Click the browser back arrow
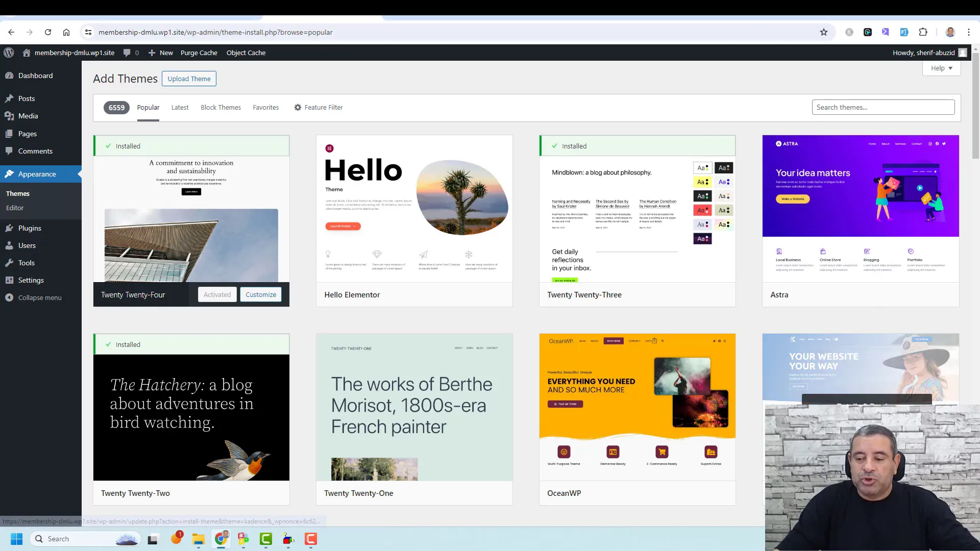The height and width of the screenshot is (551, 980). 11,32
